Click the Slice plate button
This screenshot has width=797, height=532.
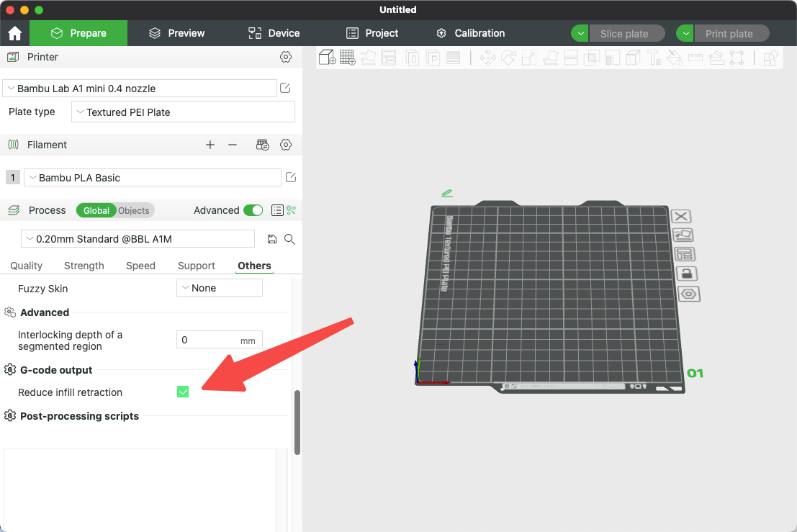624,34
